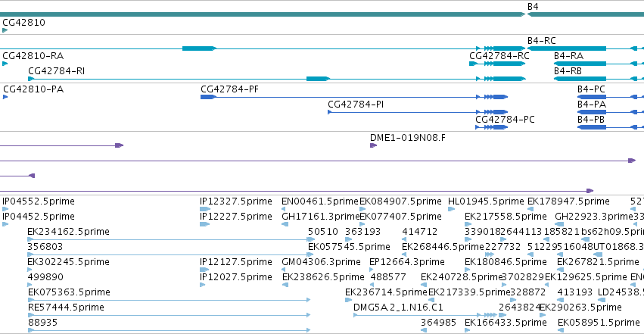Select the 364985 feature label
This screenshot has width=644, height=334.
[x=438, y=323]
